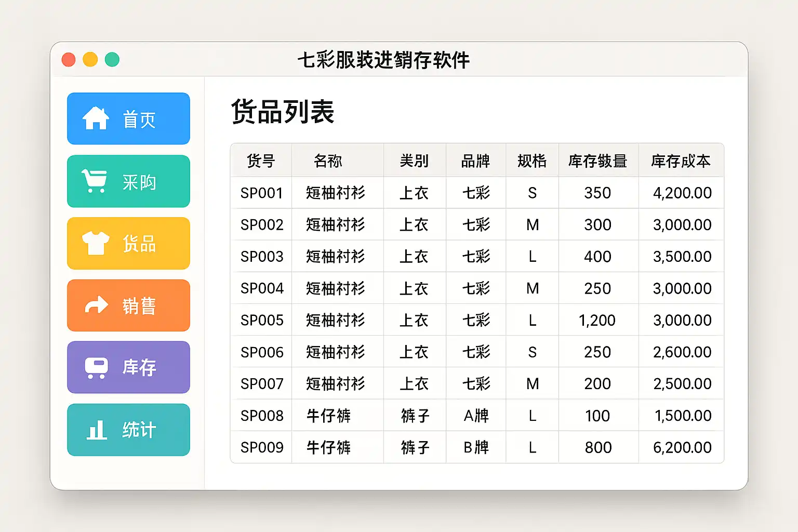Click the 货号 column header

tap(261, 161)
